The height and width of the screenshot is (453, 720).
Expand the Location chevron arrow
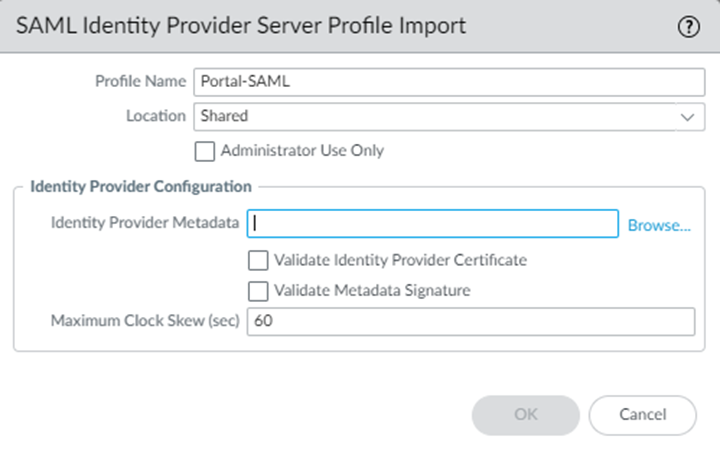686,117
